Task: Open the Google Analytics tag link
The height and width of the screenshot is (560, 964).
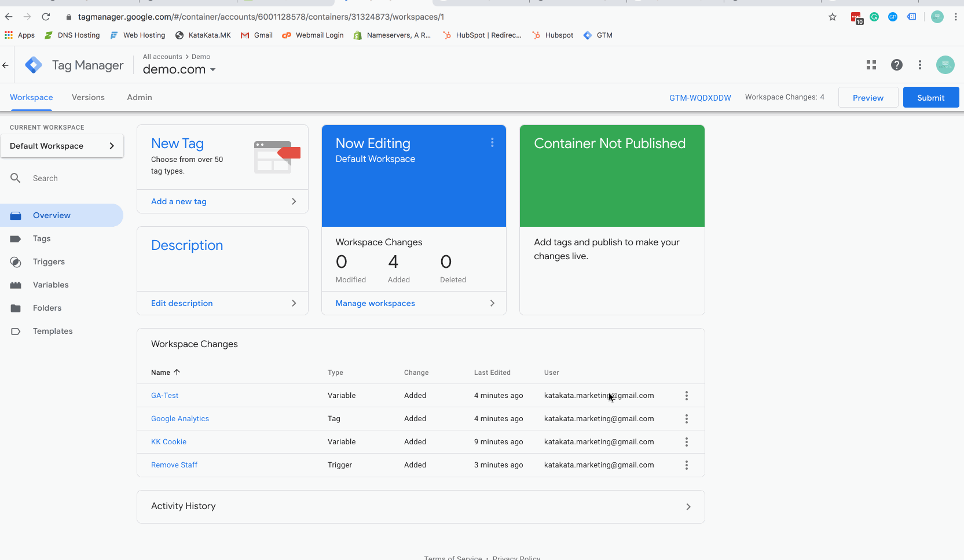Action: click(180, 419)
